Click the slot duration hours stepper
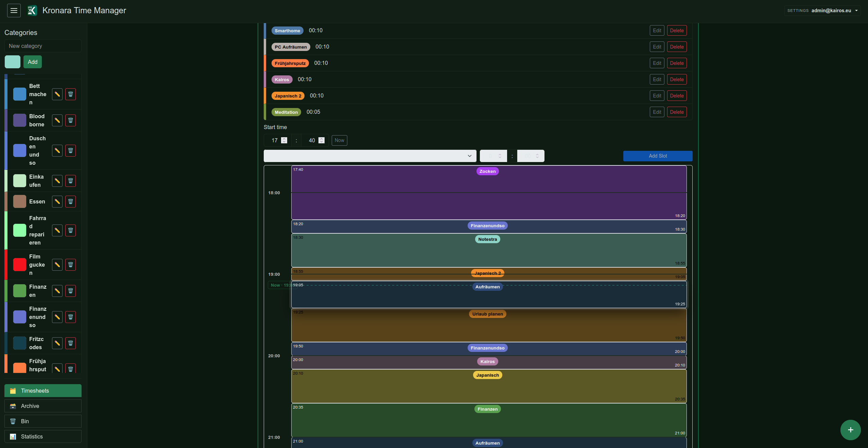 [x=500, y=156]
